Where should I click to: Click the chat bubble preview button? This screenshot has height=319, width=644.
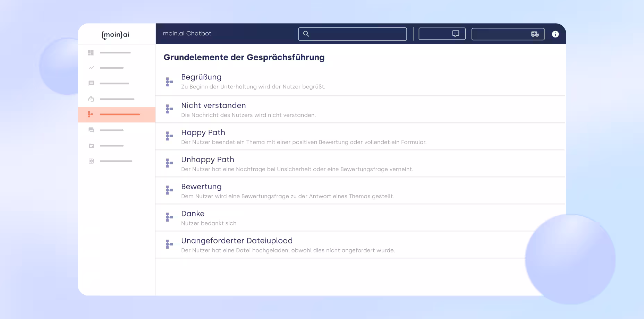[x=442, y=34]
